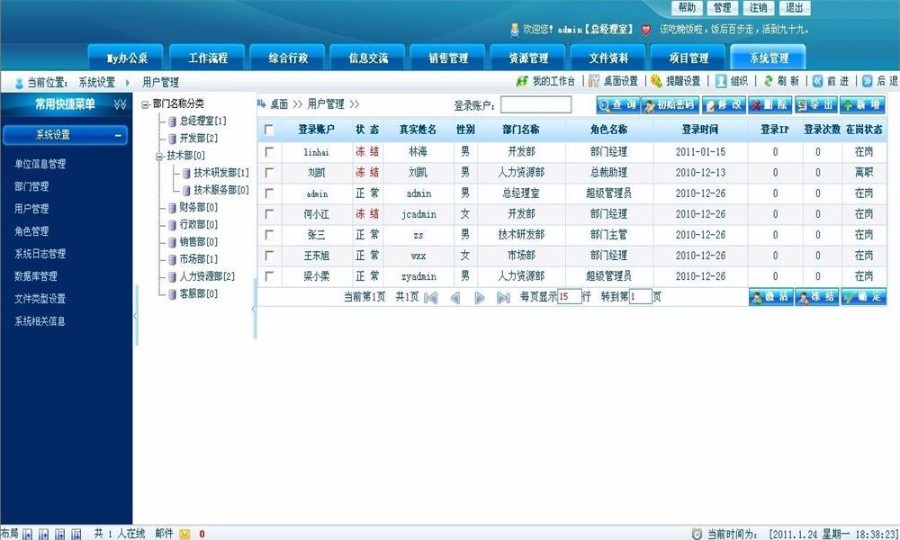Collapse the 部门名称分类 root tree node
This screenshot has height=540, width=900.
click(x=146, y=104)
